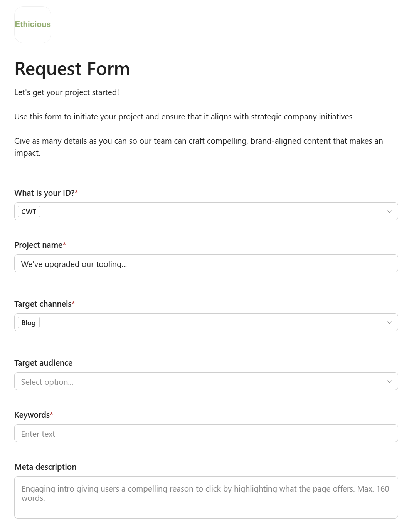The width and height of the screenshot is (414, 532).
Task: Focus the Project name text field
Action: [206, 263]
